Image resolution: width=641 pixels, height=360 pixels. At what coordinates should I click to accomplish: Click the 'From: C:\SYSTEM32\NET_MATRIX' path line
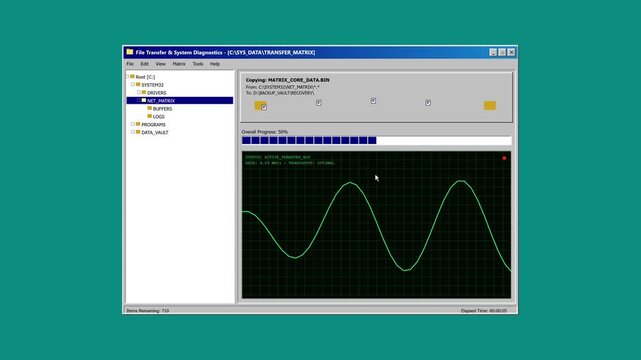click(282, 87)
